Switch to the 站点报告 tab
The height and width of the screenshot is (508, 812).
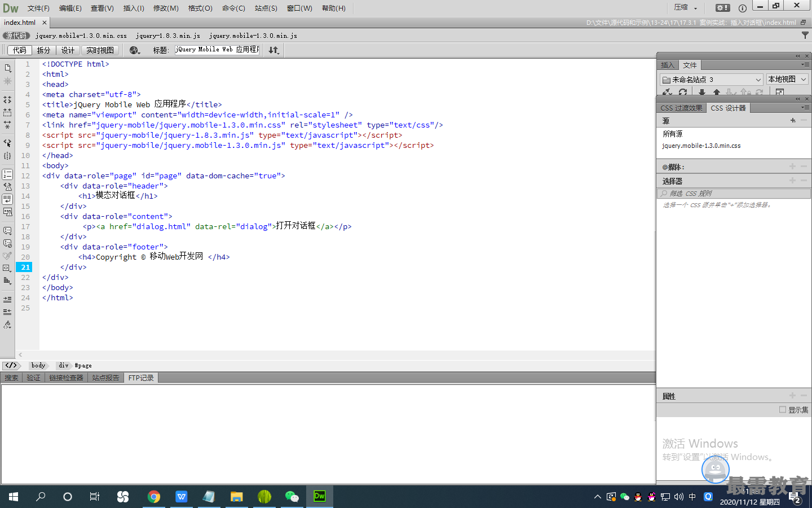[105, 378]
